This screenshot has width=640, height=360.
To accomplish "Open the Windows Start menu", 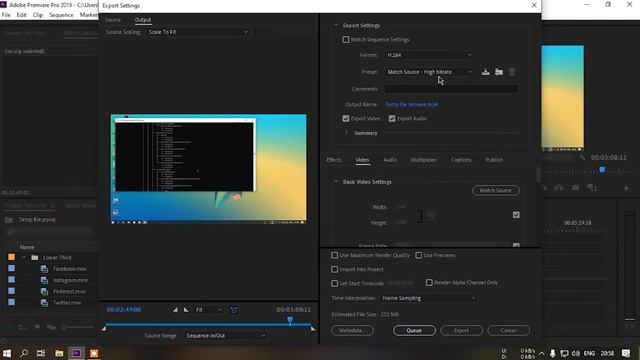I will click(x=7, y=353).
